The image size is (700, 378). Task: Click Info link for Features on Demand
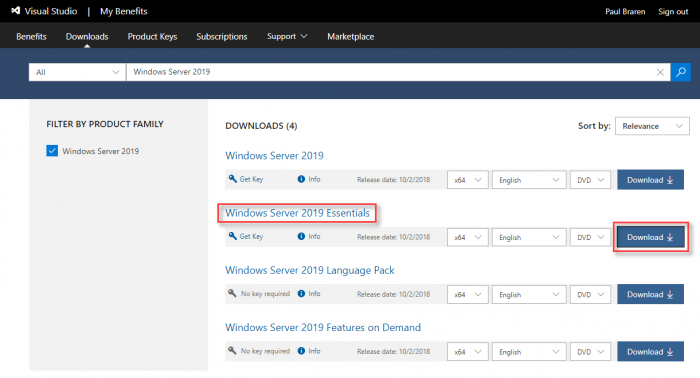(x=314, y=351)
